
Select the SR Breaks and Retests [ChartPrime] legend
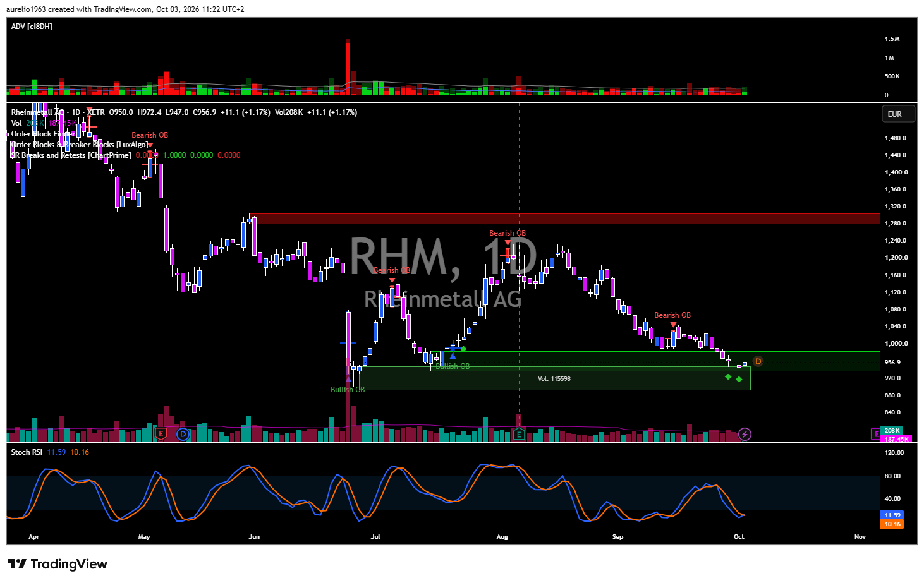pos(71,155)
